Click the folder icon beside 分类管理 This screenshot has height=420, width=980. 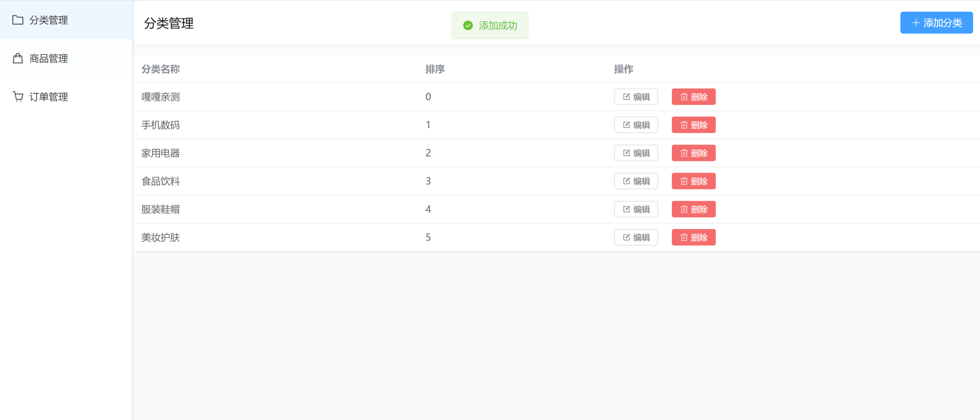[x=18, y=20]
